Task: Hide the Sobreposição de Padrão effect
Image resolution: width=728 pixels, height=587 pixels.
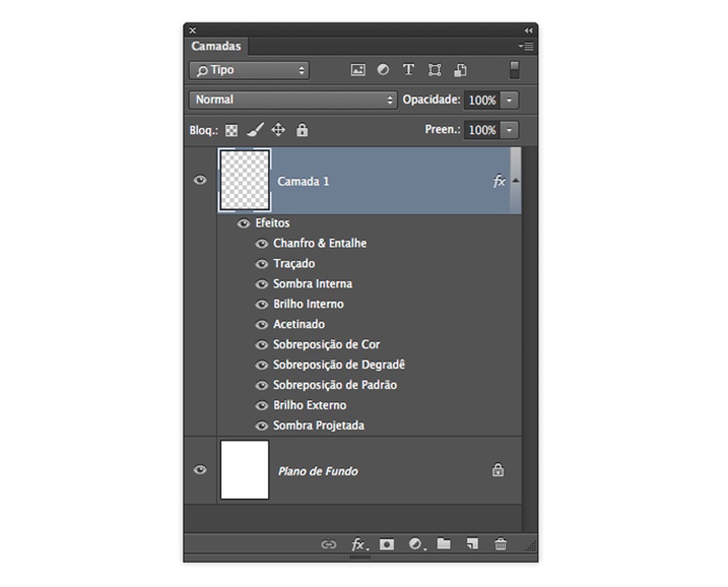Action: tap(262, 386)
